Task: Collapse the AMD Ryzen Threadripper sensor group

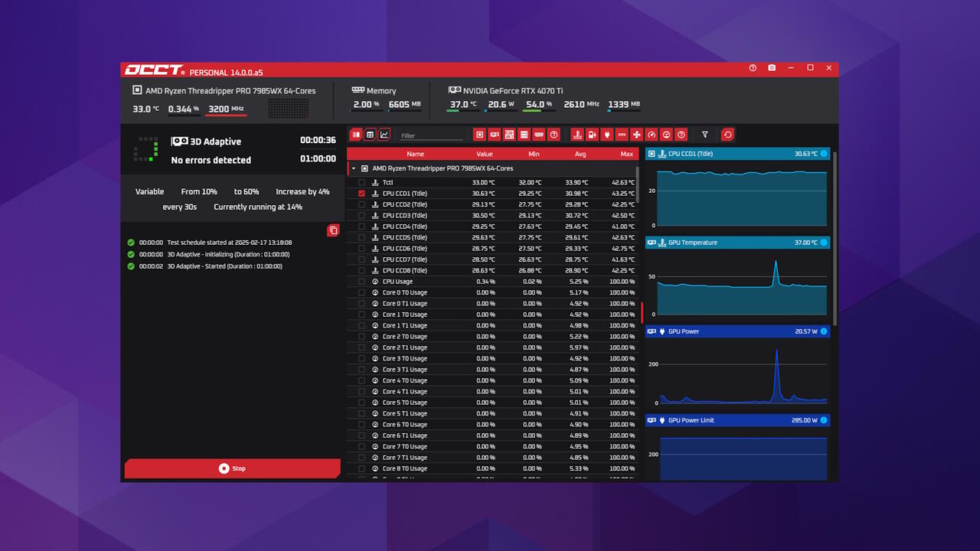Action: tap(354, 168)
